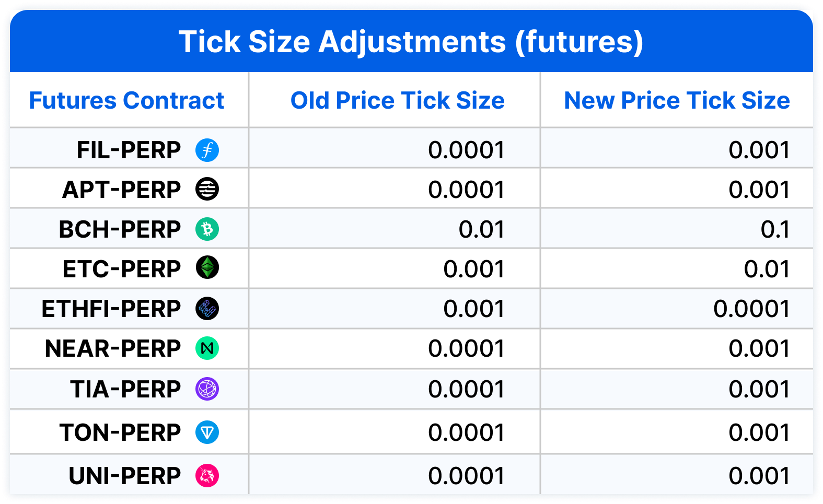Click the FIL-PERP contract name
This screenshot has height=504, width=823.
click(x=129, y=150)
